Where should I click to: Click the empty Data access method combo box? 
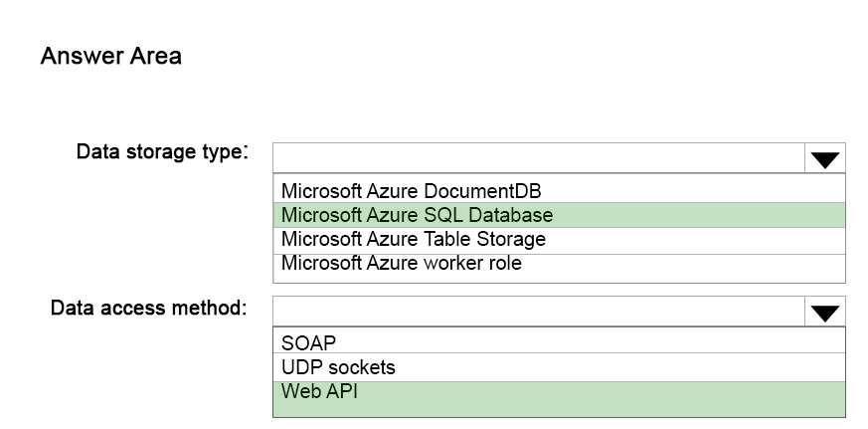[x=539, y=312]
